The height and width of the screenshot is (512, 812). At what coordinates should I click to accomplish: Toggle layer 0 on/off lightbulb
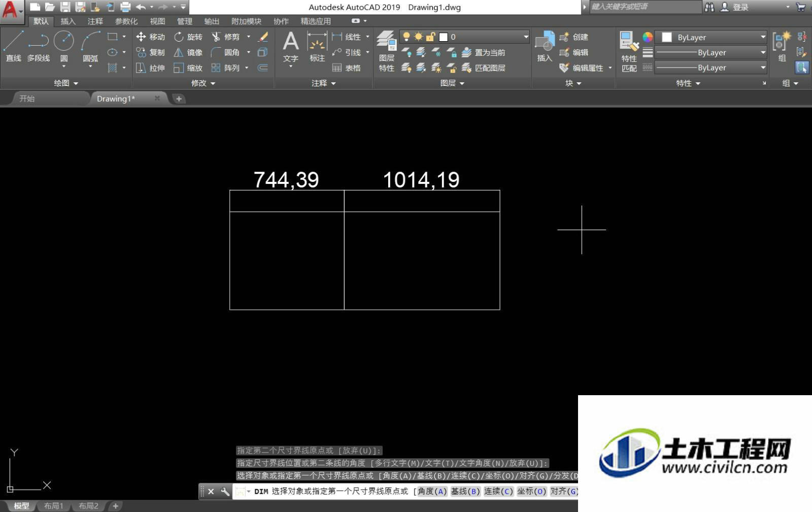coord(406,37)
